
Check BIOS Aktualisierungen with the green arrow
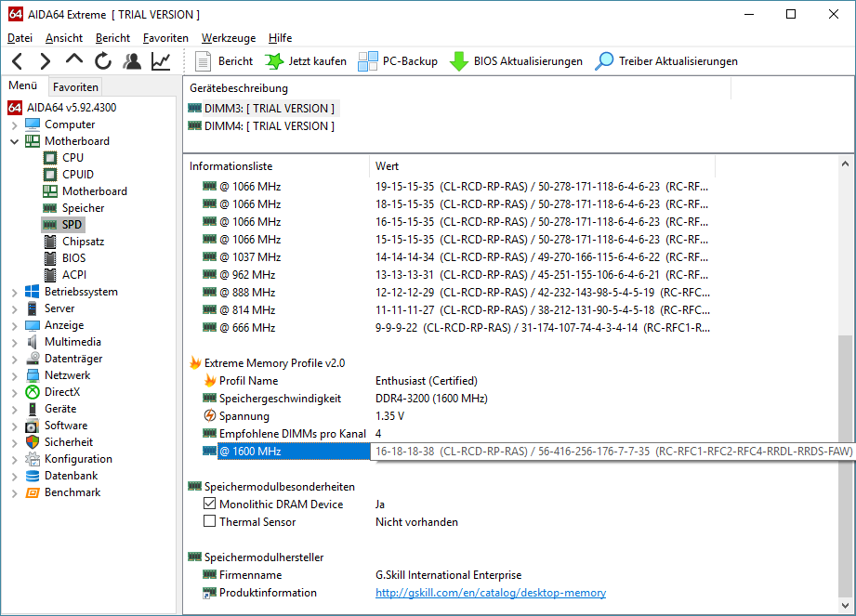coord(516,61)
